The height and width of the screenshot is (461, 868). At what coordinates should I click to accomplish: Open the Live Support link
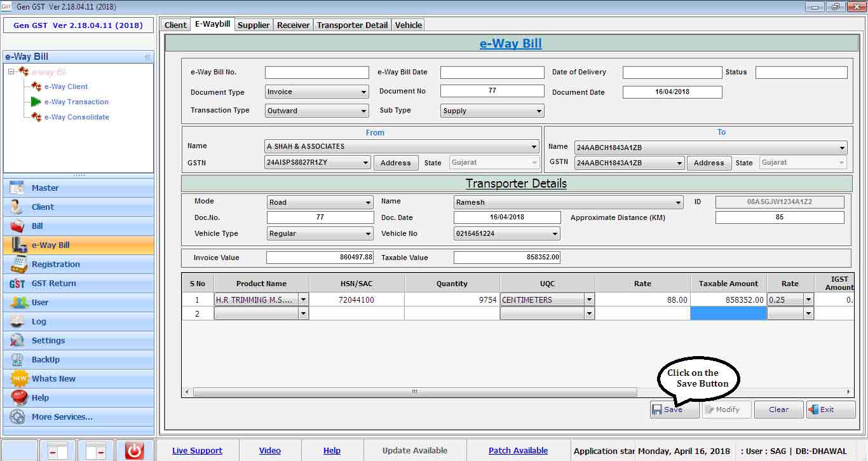coord(197,450)
